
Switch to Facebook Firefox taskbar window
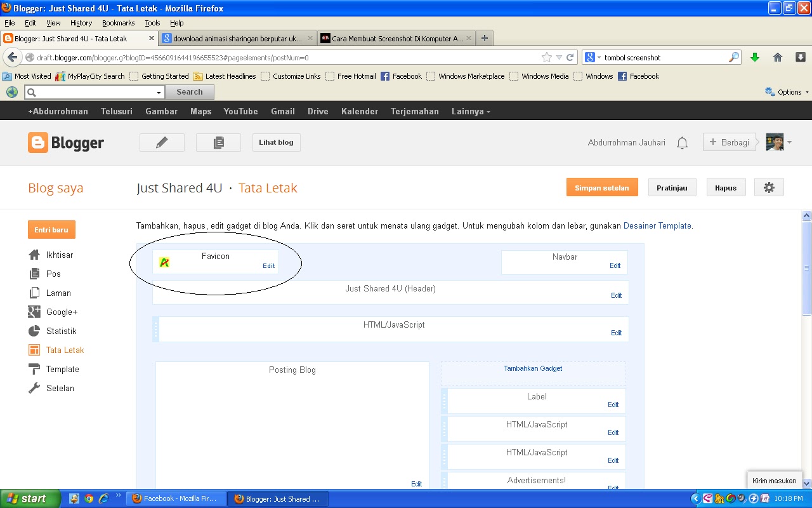tap(176, 498)
